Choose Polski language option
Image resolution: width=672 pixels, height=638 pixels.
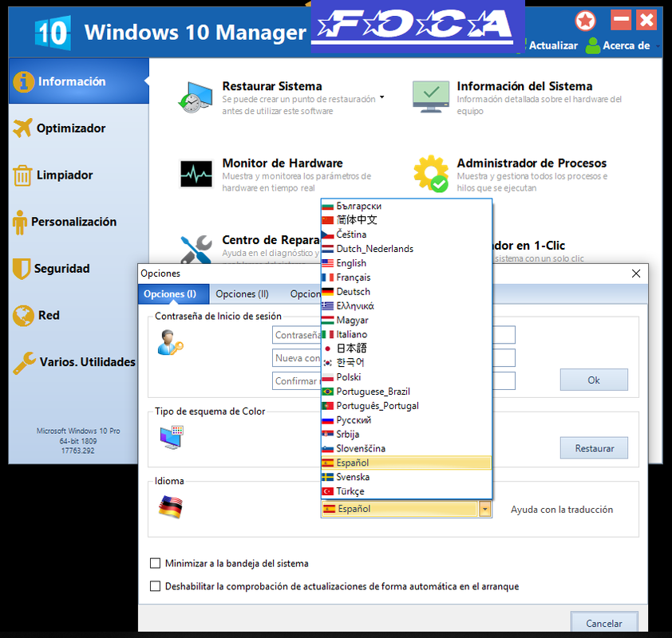click(x=406, y=377)
